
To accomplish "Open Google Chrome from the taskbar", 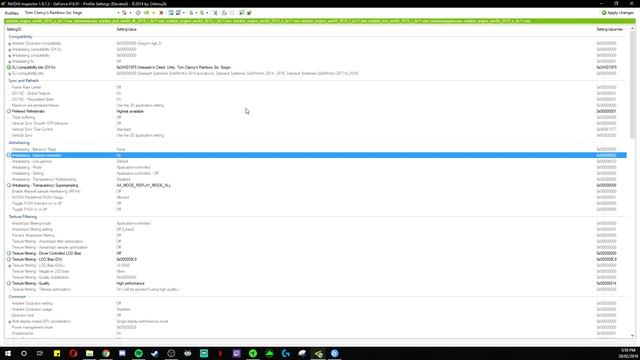I will click(x=106, y=353).
